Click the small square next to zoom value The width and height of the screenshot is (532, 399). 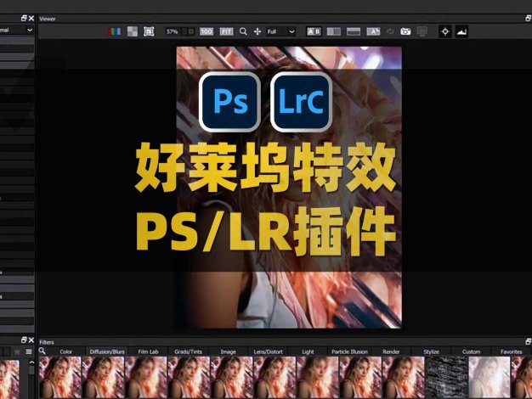click(191, 31)
